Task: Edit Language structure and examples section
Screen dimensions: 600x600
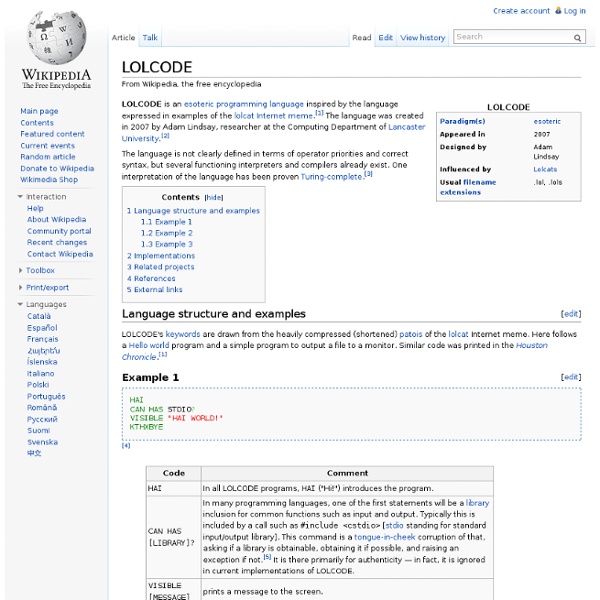Action: pyautogui.click(x=571, y=314)
